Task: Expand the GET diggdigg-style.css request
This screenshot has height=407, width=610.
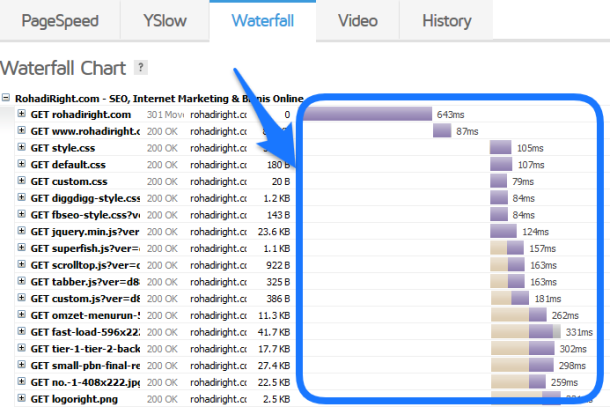Action: pos(21,197)
